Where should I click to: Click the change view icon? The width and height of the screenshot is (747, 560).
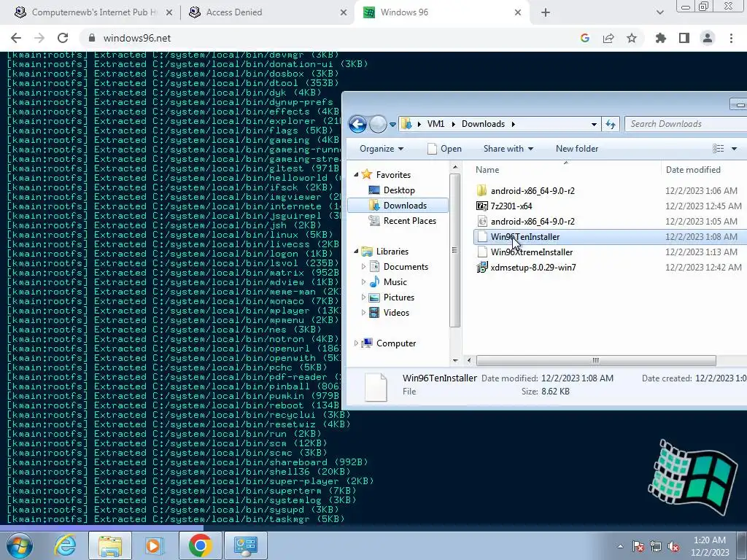719,149
